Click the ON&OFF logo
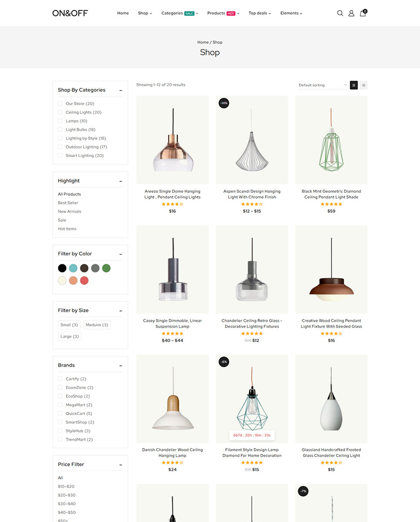Screen dimensions: 420x522 coord(70,13)
